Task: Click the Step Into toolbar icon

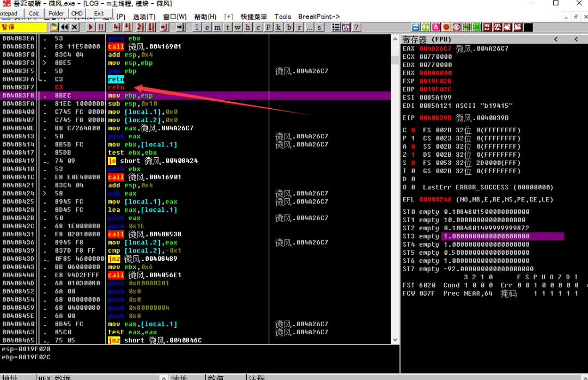Action: [117, 27]
